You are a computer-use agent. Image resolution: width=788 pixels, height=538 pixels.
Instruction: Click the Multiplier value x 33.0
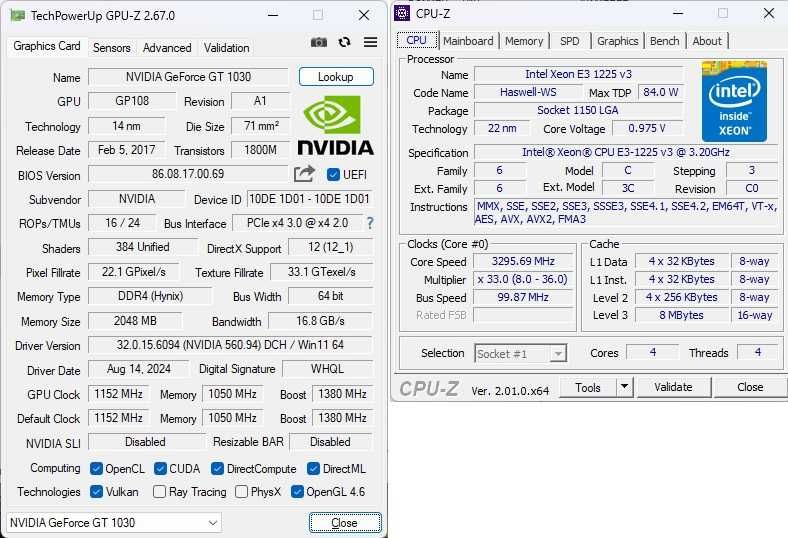click(523, 279)
